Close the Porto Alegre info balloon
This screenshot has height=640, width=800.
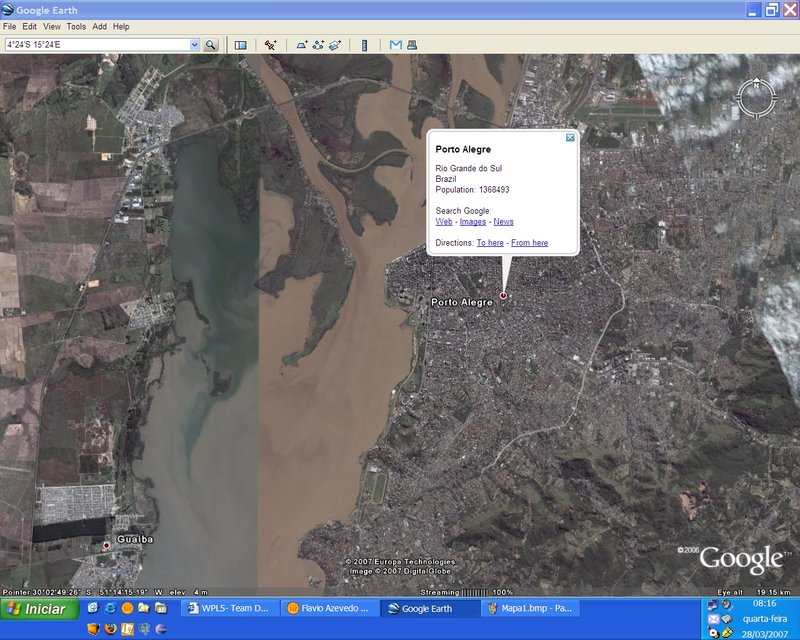[570, 138]
